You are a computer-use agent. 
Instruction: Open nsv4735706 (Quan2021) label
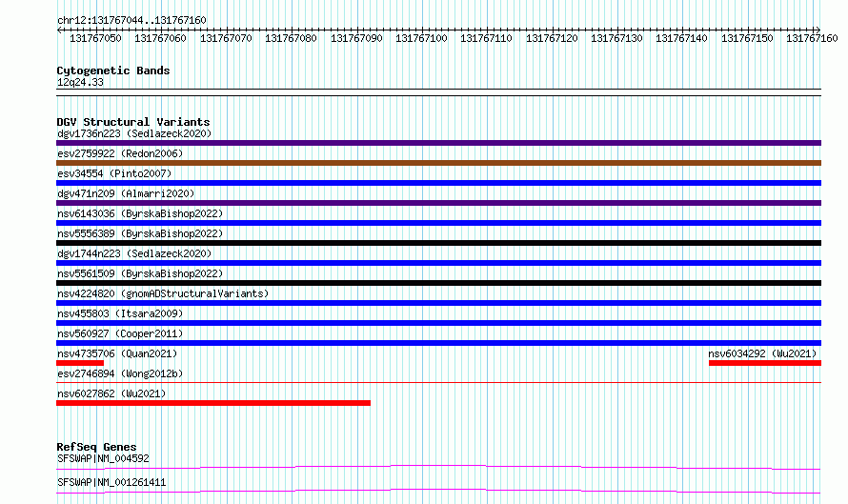click(117, 353)
